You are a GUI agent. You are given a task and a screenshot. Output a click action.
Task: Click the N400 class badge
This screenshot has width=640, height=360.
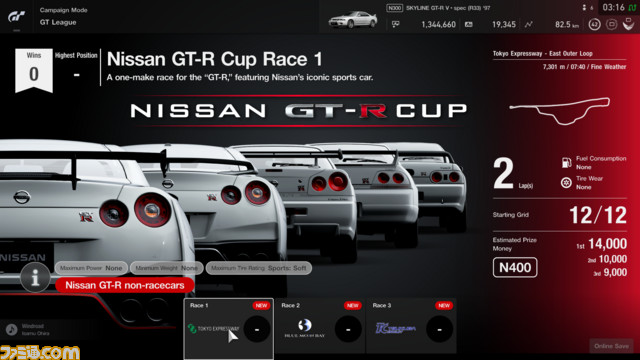tap(515, 268)
